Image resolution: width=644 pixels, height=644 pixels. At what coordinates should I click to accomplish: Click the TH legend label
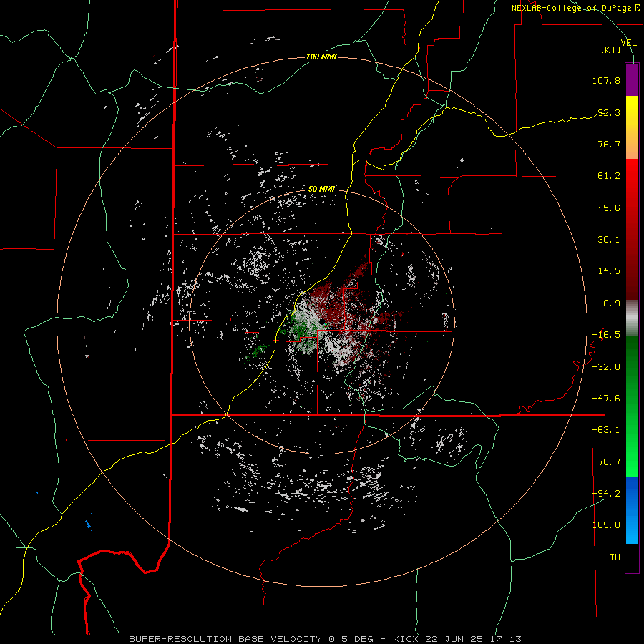coord(615,557)
